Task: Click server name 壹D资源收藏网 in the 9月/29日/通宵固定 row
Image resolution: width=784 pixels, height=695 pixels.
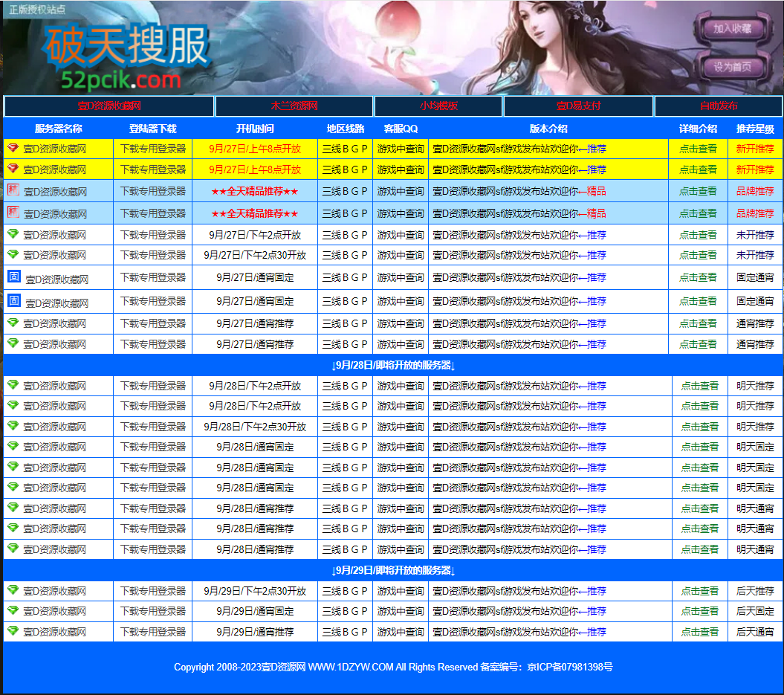Action: coord(54,611)
